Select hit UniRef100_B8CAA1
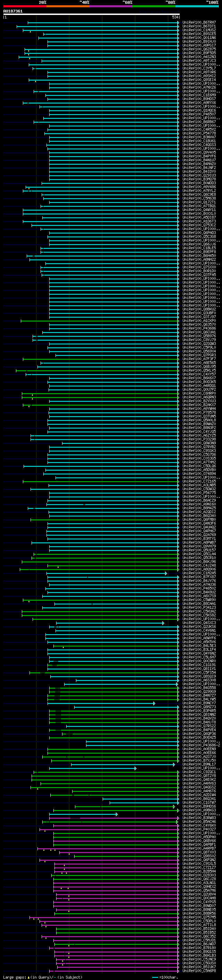This screenshot has width=222, height=980. click(x=199, y=604)
